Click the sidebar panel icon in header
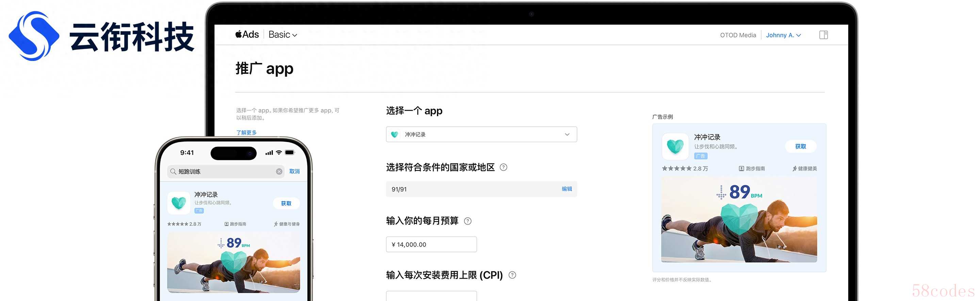 point(823,35)
